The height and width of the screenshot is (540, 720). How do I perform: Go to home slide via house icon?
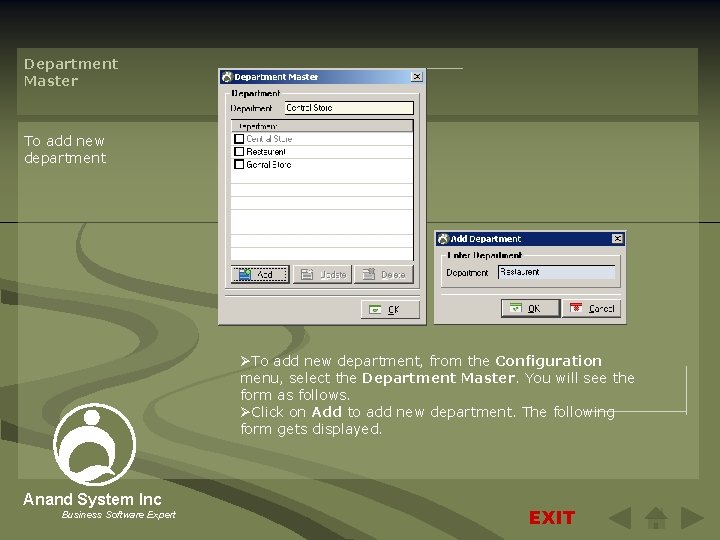(656, 518)
